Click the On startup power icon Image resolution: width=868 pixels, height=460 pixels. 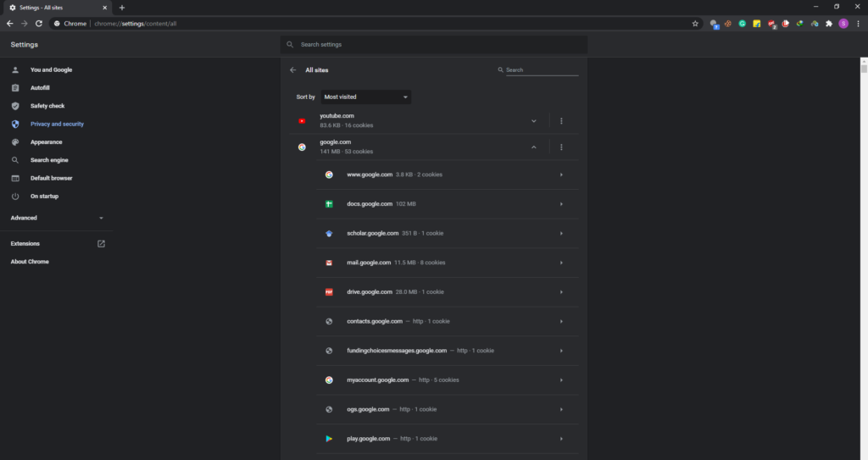[x=15, y=197]
